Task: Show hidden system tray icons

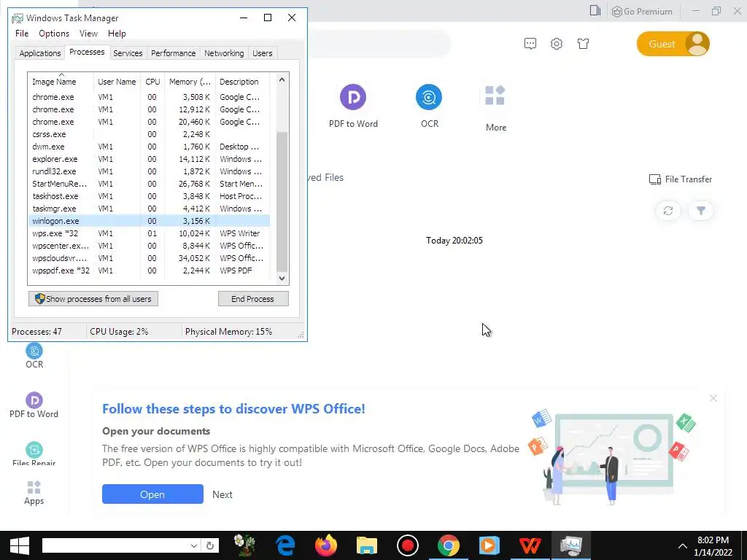Action: coord(682,546)
